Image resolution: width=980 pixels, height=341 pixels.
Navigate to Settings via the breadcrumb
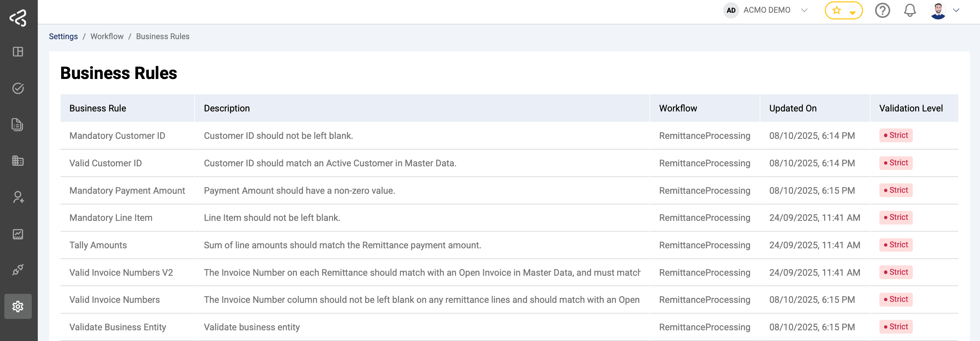coord(63,36)
